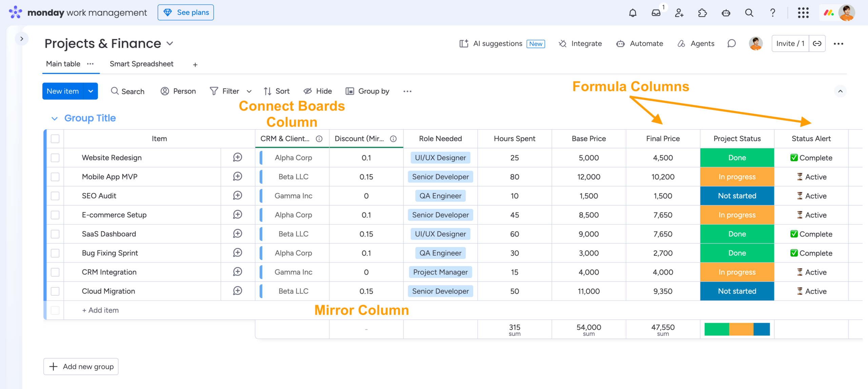The width and height of the screenshot is (868, 389).
Task: Click the Integrate button
Action: pyautogui.click(x=580, y=43)
